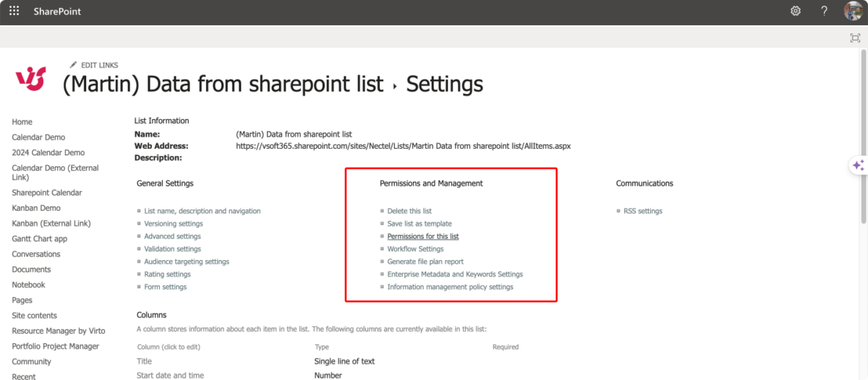This screenshot has height=380, width=868.
Task: Click the site logo icon
Action: tap(30, 77)
